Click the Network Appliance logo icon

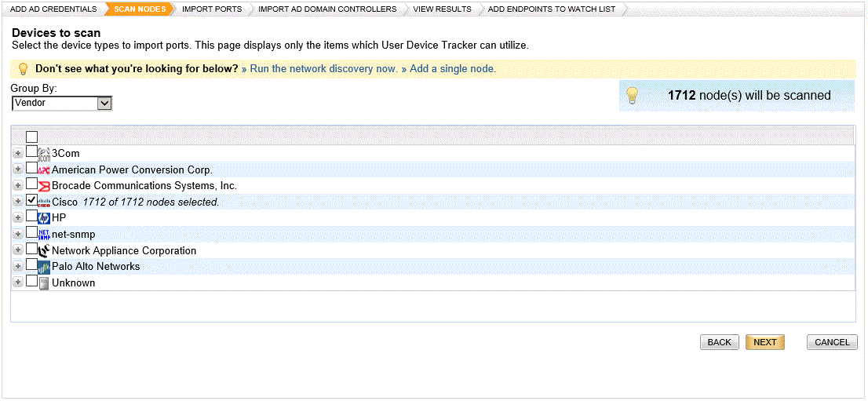[x=44, y=250]
